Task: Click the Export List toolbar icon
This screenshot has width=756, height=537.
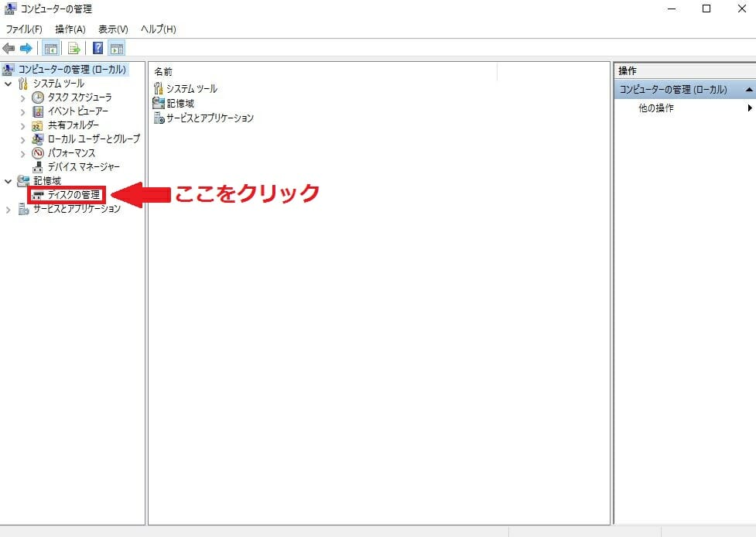Action: tap(74, 48)
